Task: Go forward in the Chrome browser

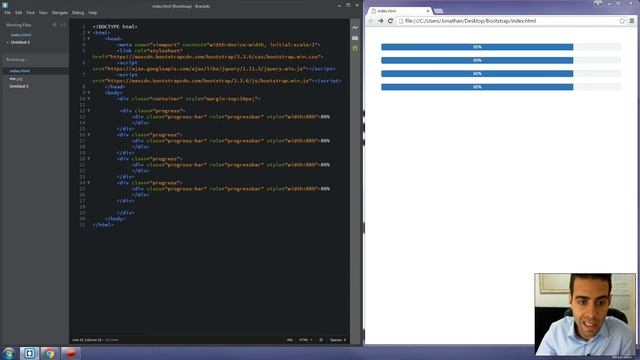Action: [x=380, y=21]
